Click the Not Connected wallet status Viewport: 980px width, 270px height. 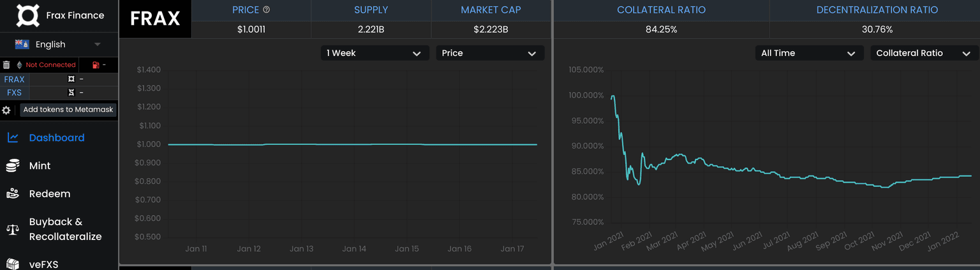coord(50,65)
